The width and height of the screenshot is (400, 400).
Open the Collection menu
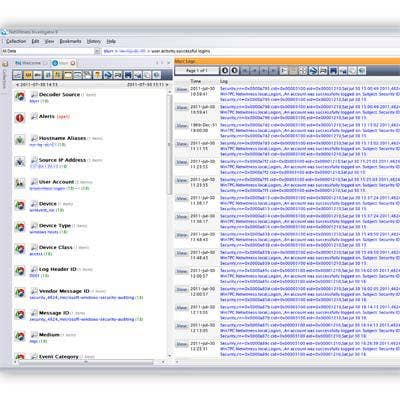click(16, 41)
